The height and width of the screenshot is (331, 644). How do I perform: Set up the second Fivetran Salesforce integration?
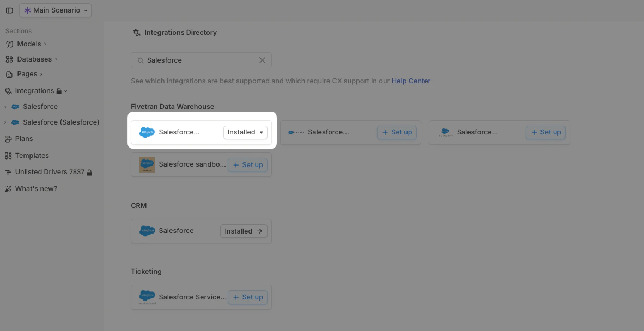pos(397,132)
